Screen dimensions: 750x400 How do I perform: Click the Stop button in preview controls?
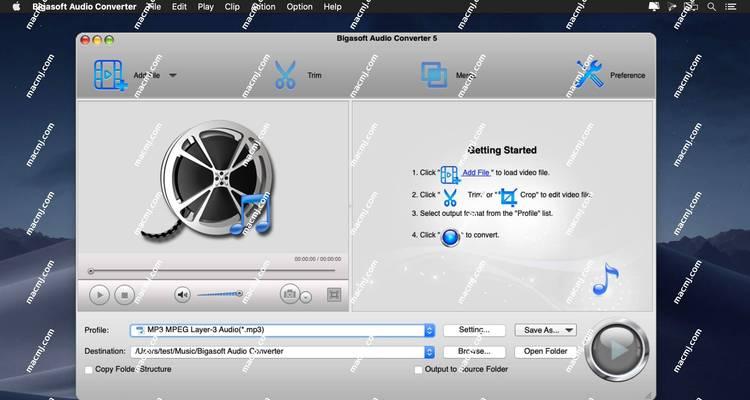pyautogui.click(x=125, y=295)
